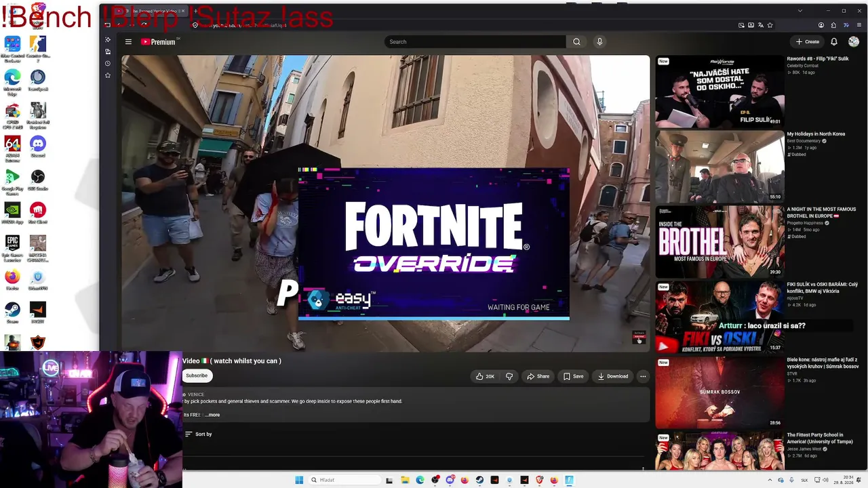Select the Google Play Games desktop shortcut

(x=12, y=182)
